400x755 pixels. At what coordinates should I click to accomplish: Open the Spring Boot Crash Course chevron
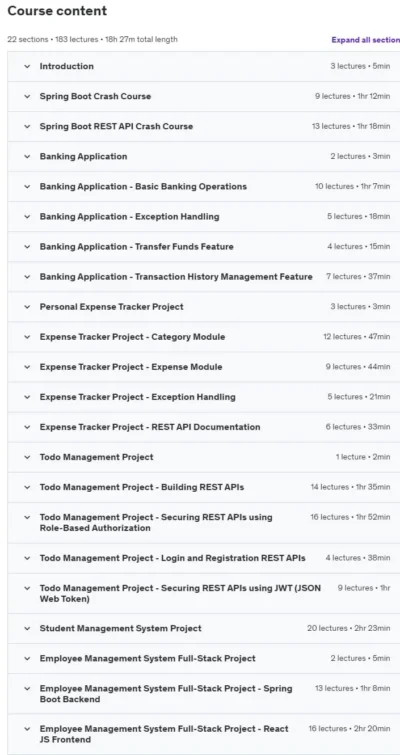(x=27, y=96)
